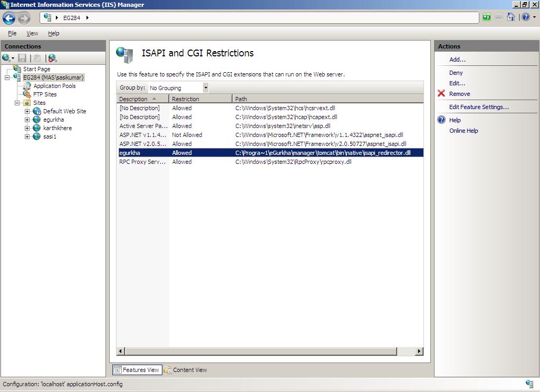
Task: Click Help in the Actions pane
Action: pyautogui.click(x=455, y=120)
